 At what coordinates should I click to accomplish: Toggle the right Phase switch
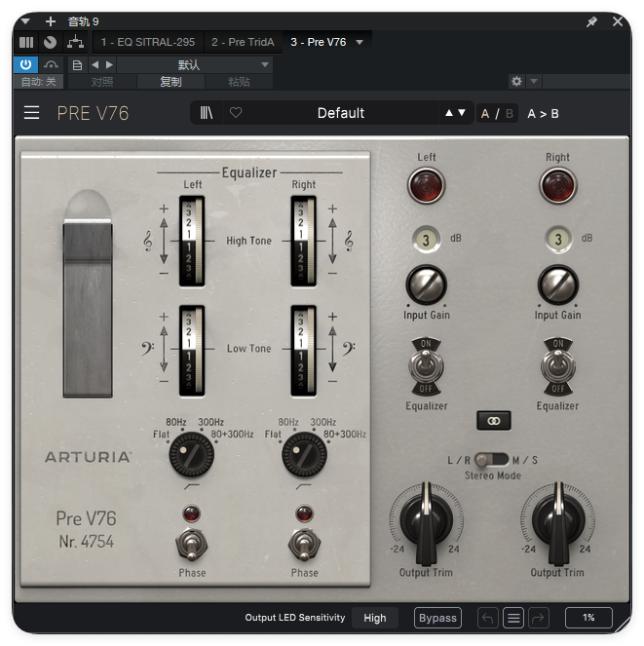click(x=304, y=545)
